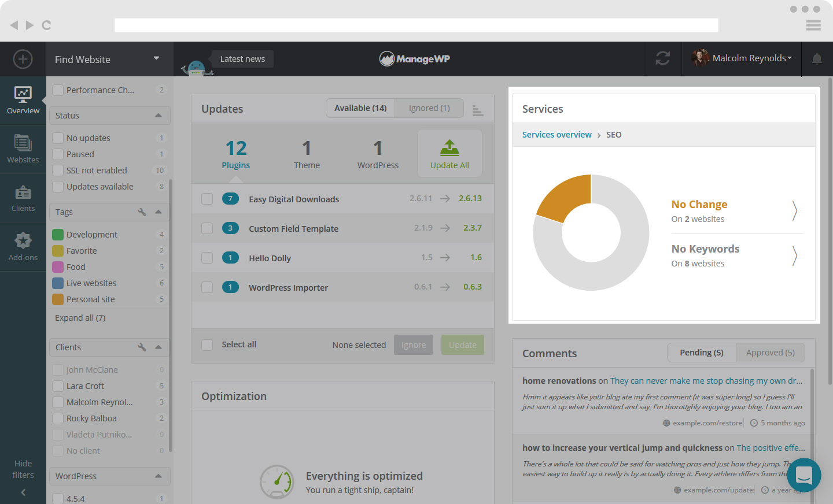Check the SSL not enabled filter
The height and width of the screenshot is (504, 833).
coord(58,171)
